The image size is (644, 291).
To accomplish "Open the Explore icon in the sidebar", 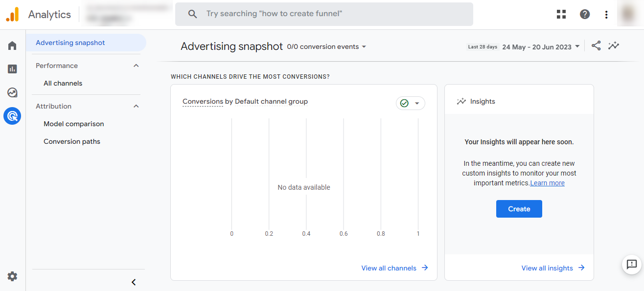I will click(x=12, y=92).
